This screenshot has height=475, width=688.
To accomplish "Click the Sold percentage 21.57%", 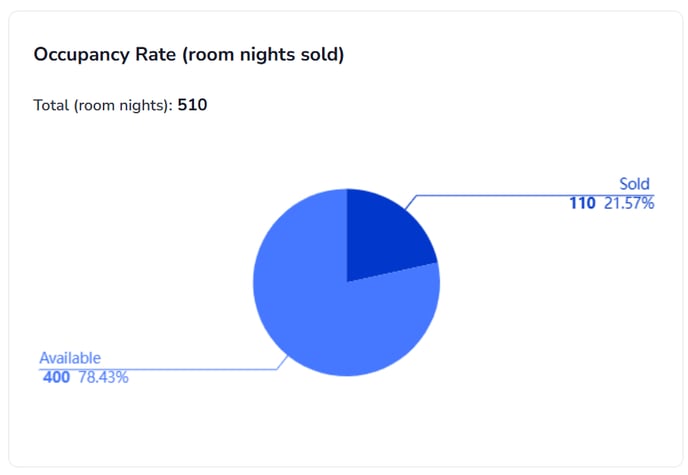I will click(x=629, y=203).
